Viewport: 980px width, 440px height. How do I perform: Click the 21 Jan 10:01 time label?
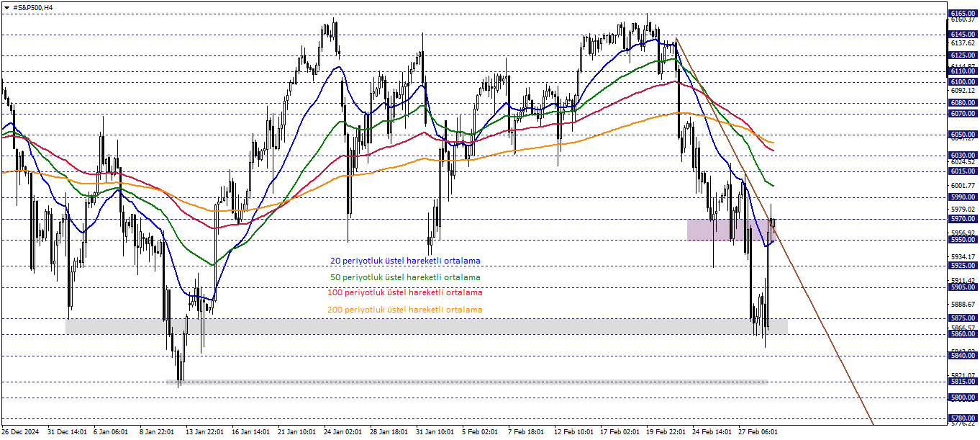(x=297, y=432)
